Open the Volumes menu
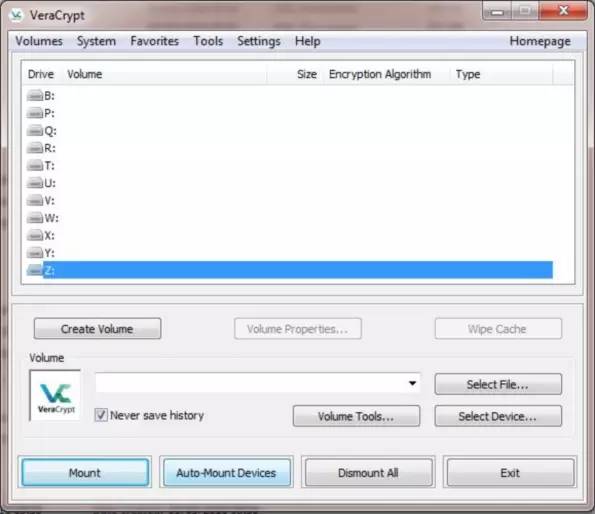 pos(39,41)
